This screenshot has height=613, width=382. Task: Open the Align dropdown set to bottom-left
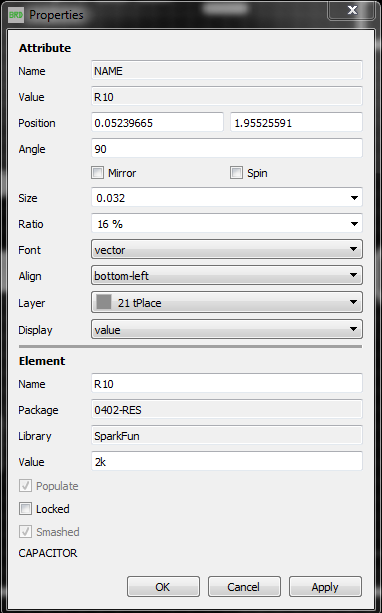point(227,276)
